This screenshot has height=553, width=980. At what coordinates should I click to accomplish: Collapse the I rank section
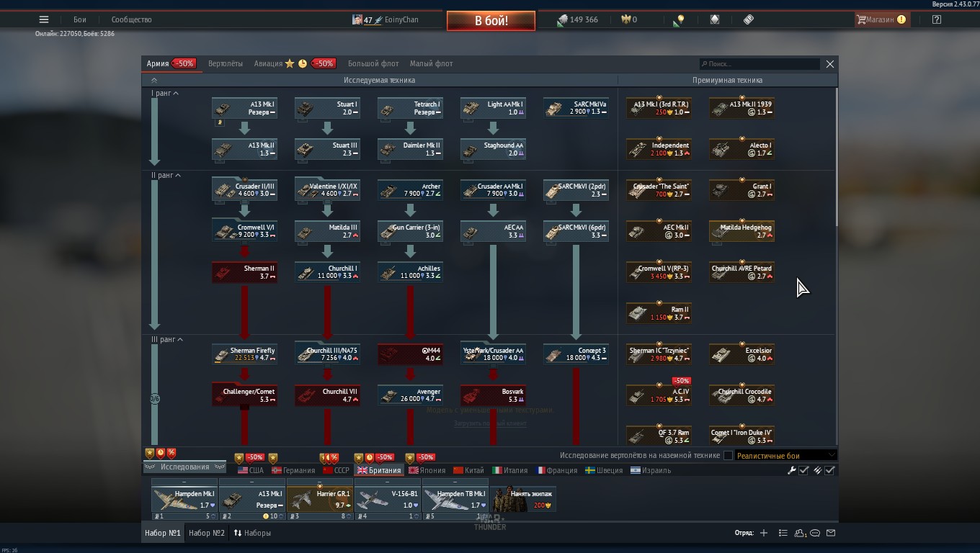[x=165, y=93]
